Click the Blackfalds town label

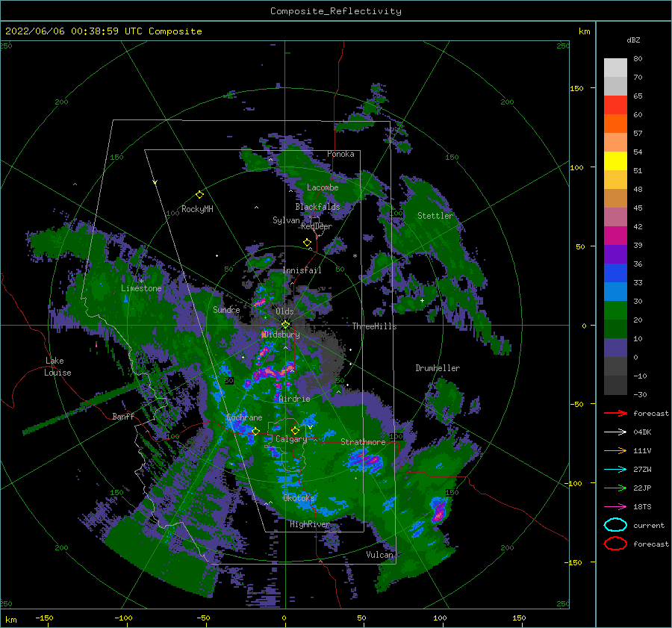(317, 207)
